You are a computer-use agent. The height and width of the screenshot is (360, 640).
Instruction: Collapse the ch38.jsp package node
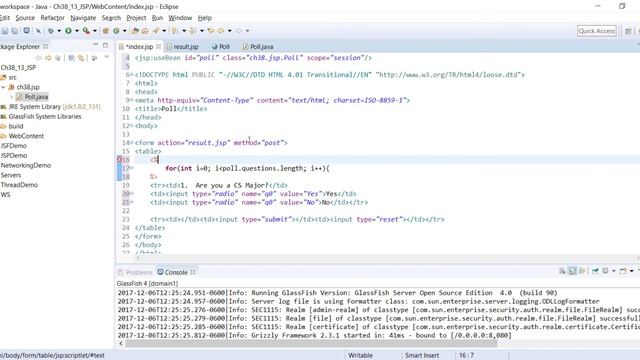click(3, 87)
